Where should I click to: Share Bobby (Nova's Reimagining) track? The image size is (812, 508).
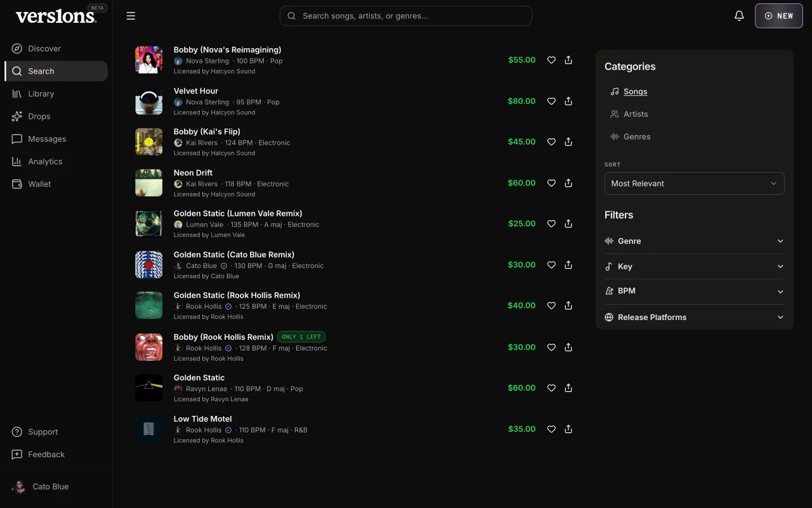tap(568, 60)
